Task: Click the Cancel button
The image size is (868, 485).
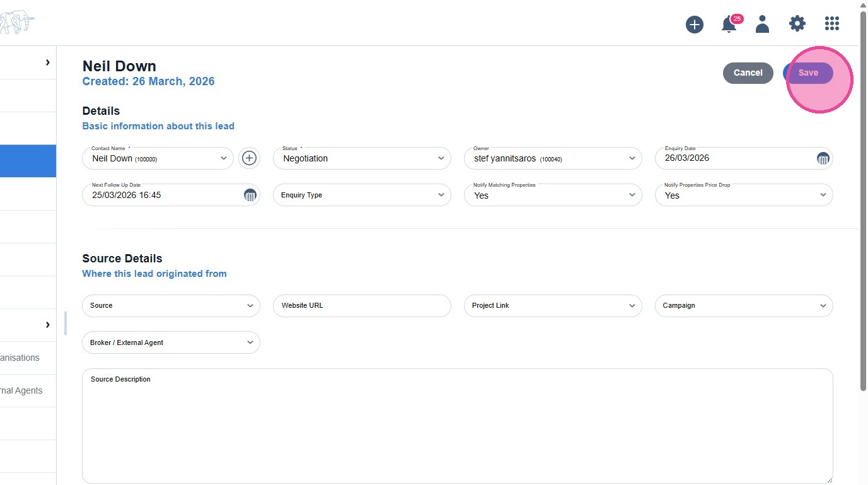Action: point(748,73)
